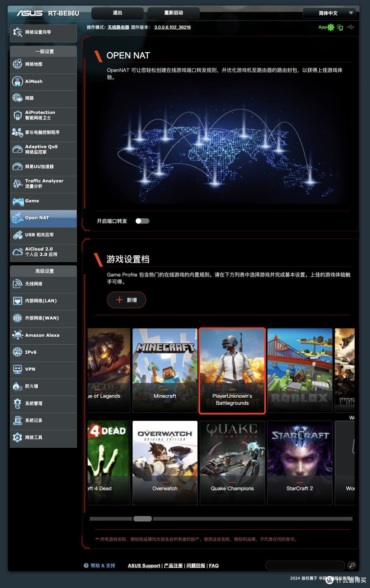The image size is (370, 588).
Task: Click the USB status icon in header
Action: point(351,27)
